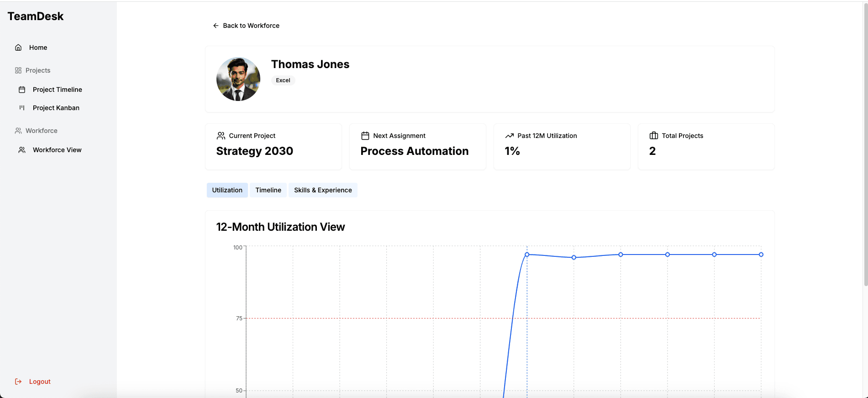This screenshot has height=398, width=868.
Task: Open the Skills & Experience tab
Action: pyautogui.click(x=323, y=190)
